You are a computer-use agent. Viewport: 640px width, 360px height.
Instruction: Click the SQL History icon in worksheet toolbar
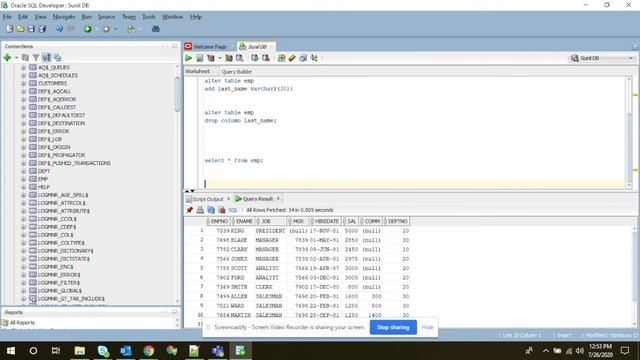(x=303, y=58)
